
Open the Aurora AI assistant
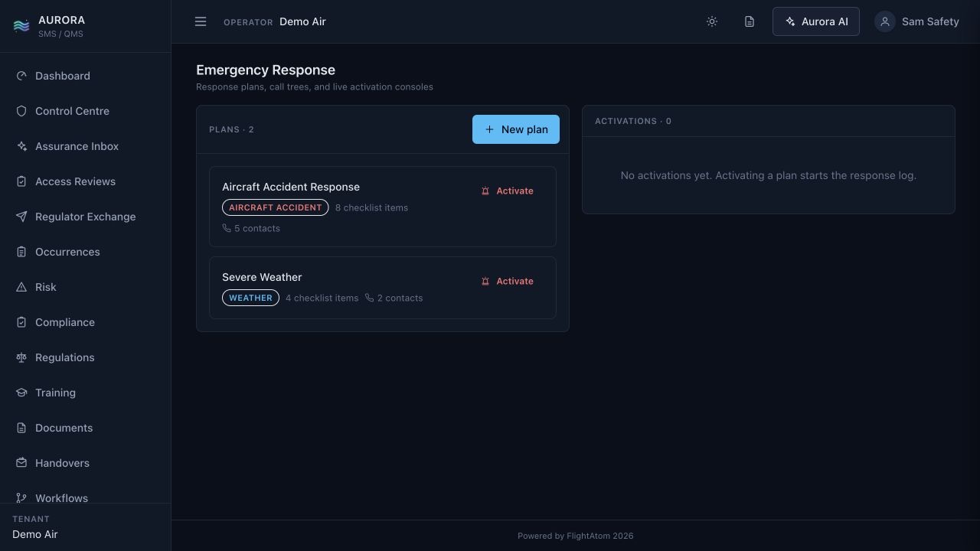coord(816,21)
